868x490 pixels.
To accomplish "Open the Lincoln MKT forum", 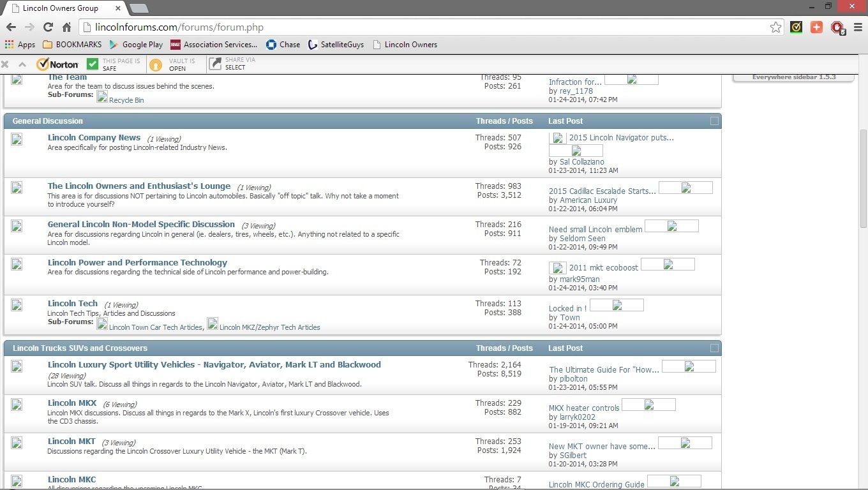I will tap(71, 441).
